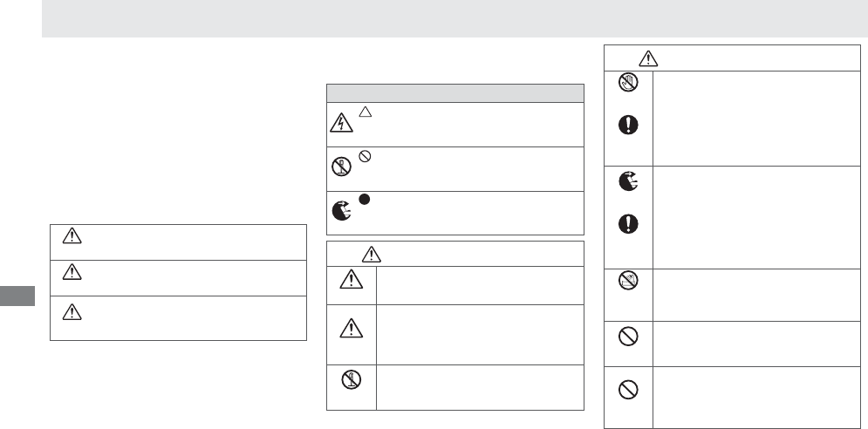The height and width of the screenshot is (429, 868).
Task: Click the unplug icon in the right table
Action: tap(629, 182)
